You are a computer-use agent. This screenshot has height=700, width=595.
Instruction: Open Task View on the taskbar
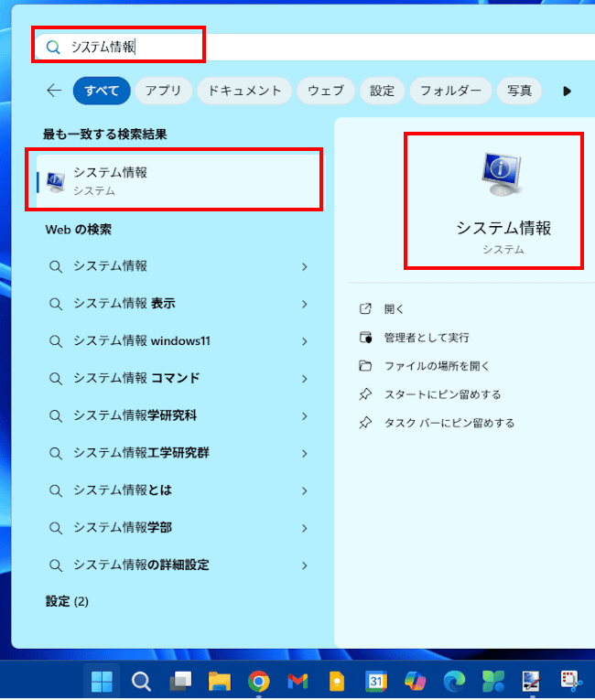180,682
